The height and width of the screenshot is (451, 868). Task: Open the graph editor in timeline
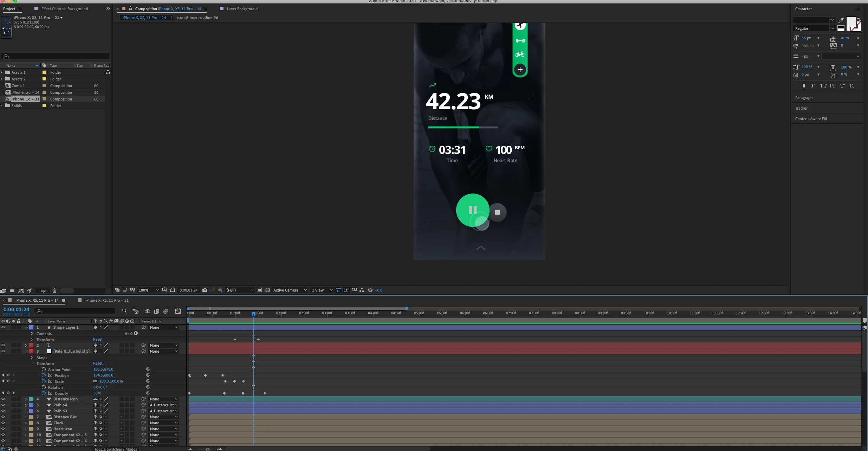point(178,311)
